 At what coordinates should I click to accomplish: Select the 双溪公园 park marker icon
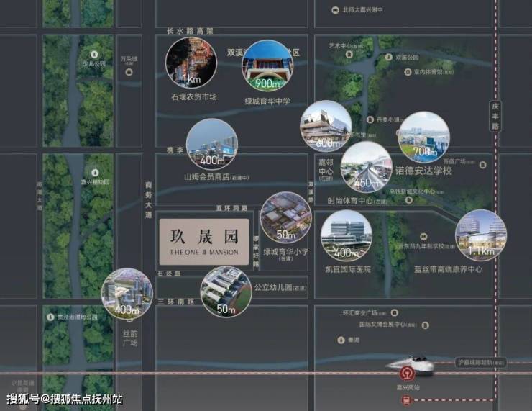389,58
